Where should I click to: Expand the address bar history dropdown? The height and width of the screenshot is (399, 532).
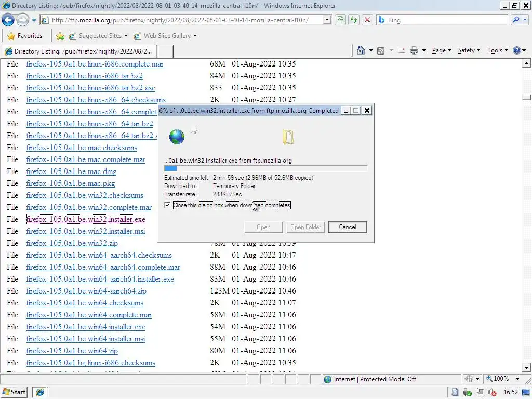(x=327, y=20)
